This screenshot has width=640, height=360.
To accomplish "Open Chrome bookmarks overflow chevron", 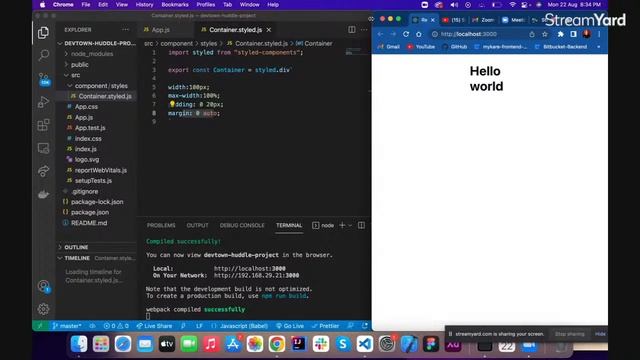I will pyautogui.click(x=599, y=47).
